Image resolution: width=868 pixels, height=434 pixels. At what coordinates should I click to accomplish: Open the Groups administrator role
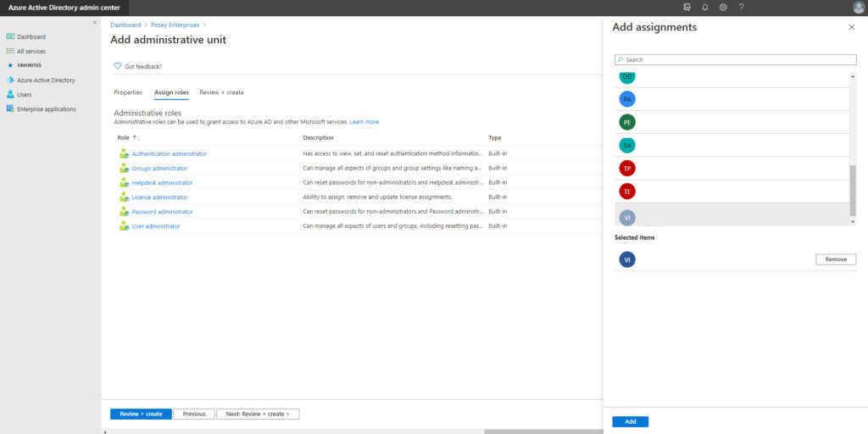(159, 169)
